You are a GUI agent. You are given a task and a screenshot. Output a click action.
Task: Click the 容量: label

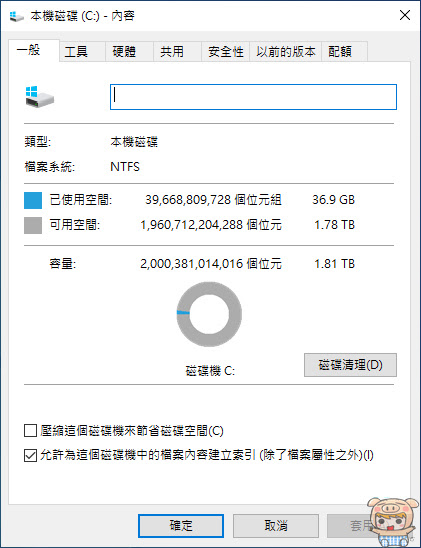point(63,264)
